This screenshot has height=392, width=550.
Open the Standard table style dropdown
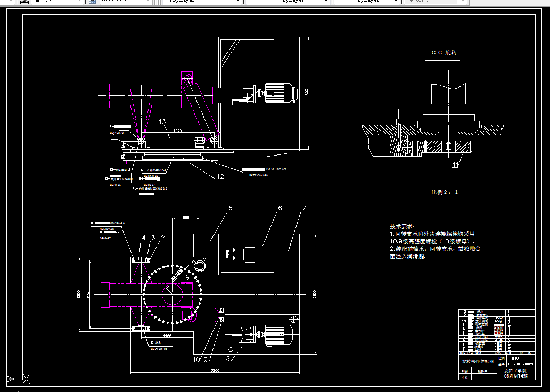126,1
